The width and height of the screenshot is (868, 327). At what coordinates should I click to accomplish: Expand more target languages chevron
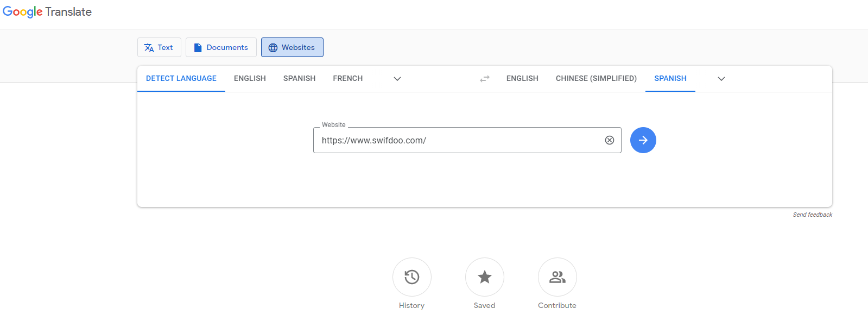(x=721, y=79)
